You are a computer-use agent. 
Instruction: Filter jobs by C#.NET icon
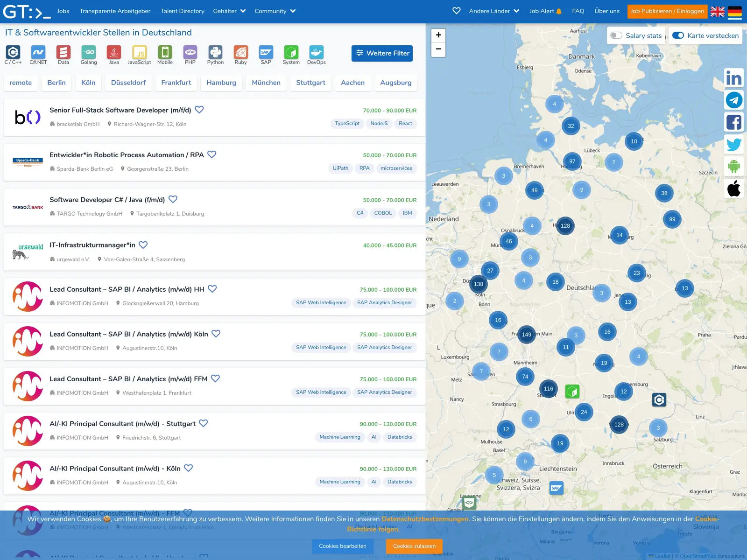tap(38, 52)
